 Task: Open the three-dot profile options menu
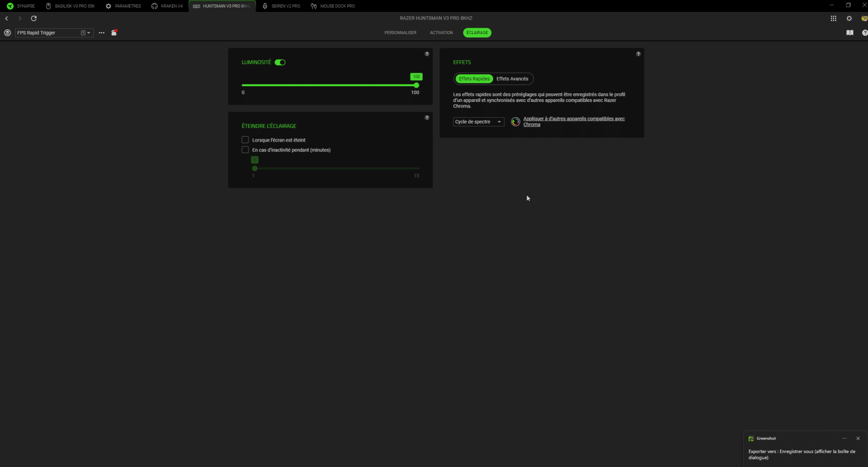pyautogui.click(x=101, y=33)
